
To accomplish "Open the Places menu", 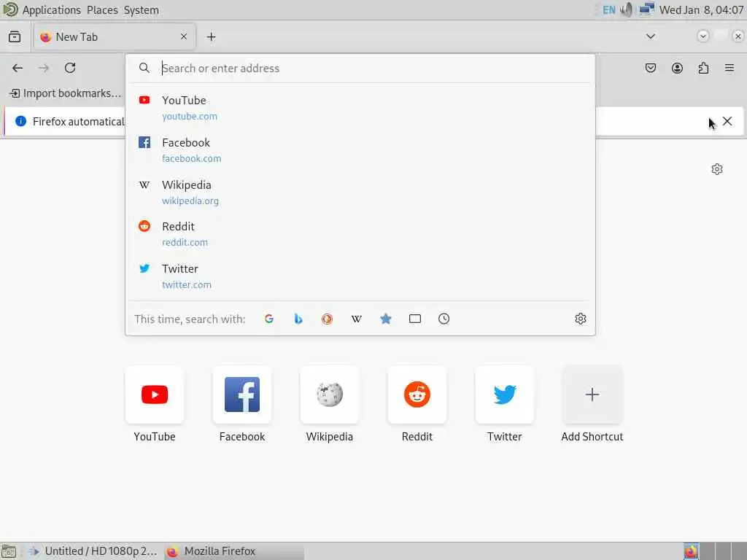I will coord(102,10).
